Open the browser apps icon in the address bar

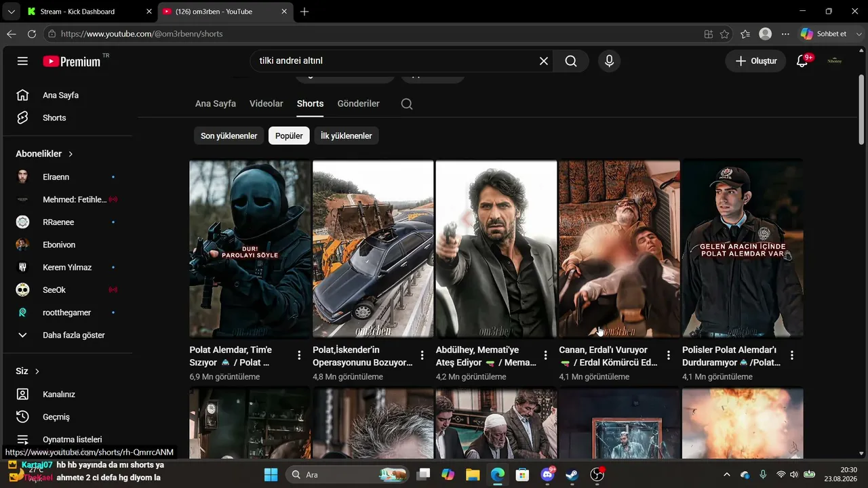[709, 34]
